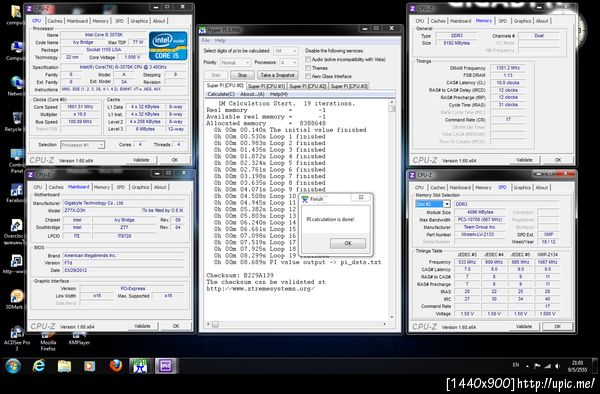Open Firefox from the taskbar
This screenshot has height=394, width=600.
(115, 366)
